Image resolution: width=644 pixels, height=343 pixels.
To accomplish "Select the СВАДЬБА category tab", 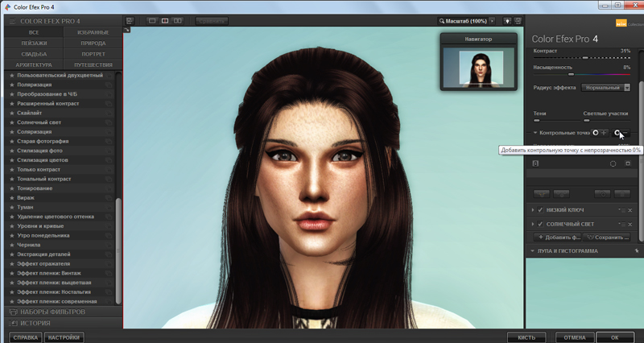I will (34, 54).
